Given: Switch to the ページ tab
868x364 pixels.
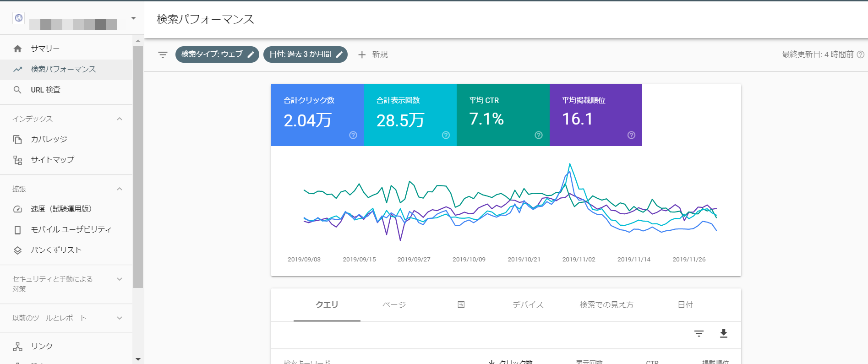Looking at the screenshot, I should [x=394, y=305].
